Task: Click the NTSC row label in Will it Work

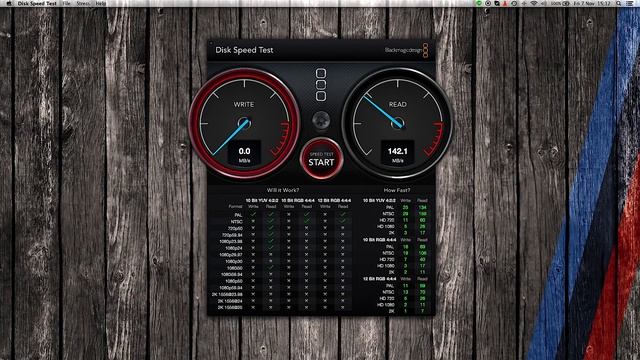Action: 236,222
